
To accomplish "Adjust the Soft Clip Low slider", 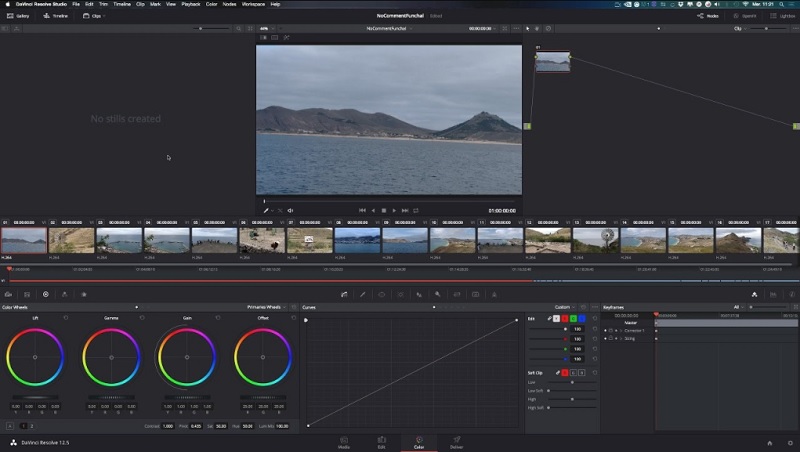I will tap(572, 382).
